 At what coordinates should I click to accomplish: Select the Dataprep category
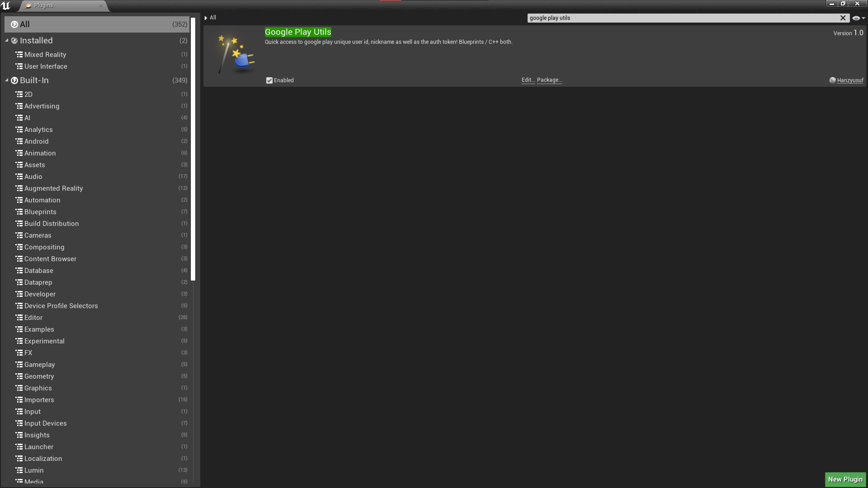click(97, 282)
